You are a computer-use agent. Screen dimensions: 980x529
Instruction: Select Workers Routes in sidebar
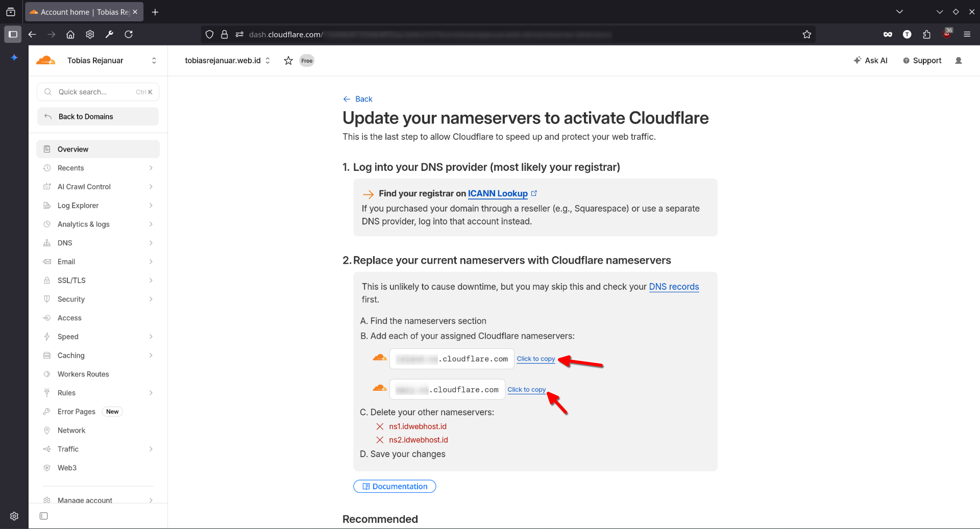tap(83, 374)
